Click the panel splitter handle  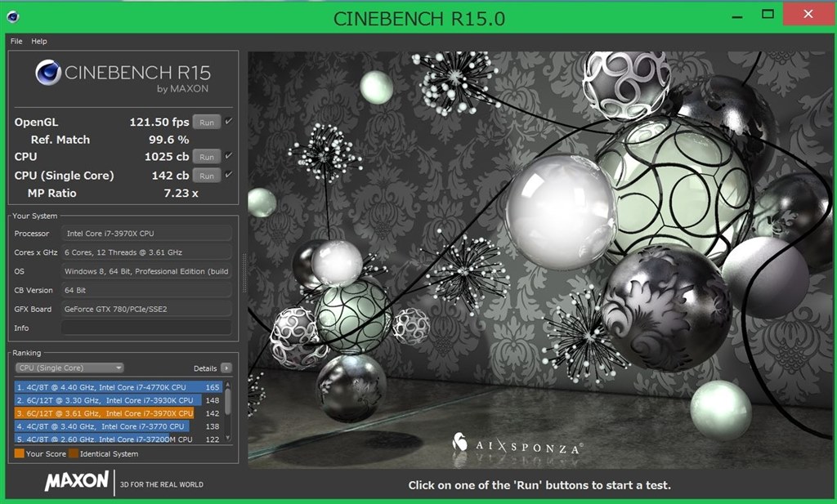coord(244,273)
